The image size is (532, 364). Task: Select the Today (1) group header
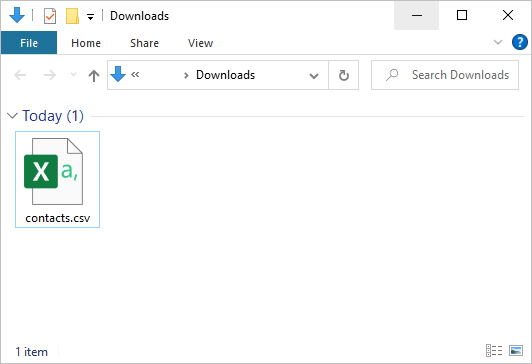[x=53, y=116]
